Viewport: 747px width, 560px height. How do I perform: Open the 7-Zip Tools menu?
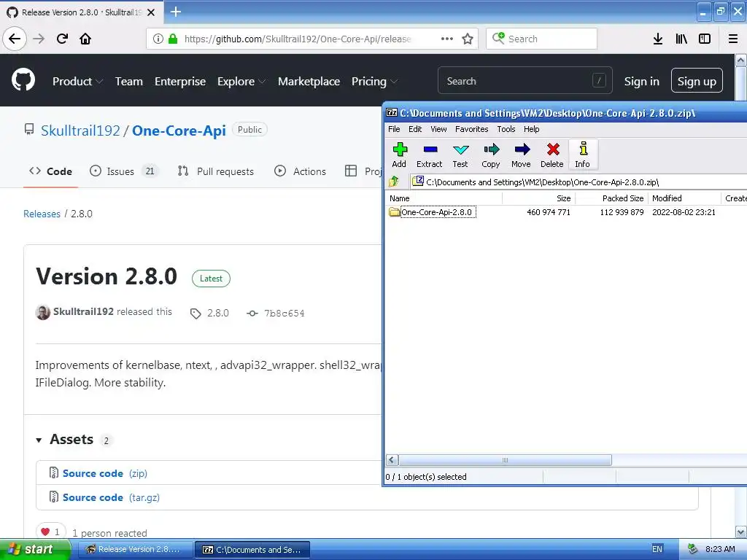click(506, 129)
